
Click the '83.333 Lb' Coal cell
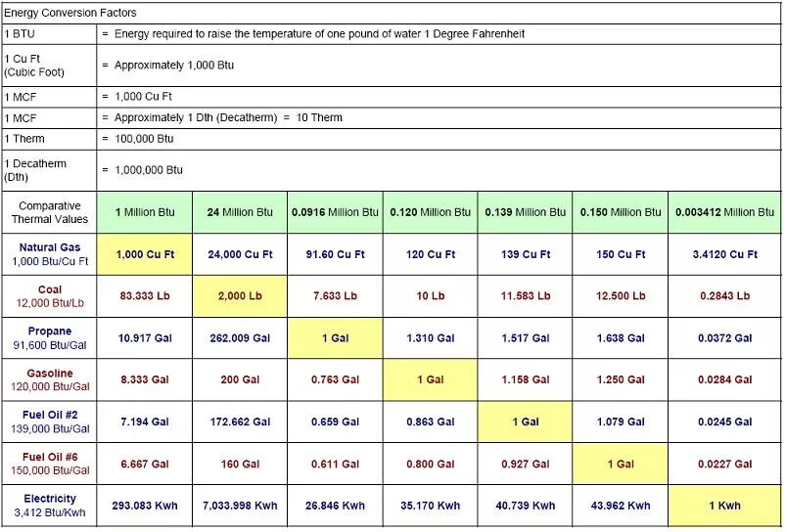(x=144, y=296)
